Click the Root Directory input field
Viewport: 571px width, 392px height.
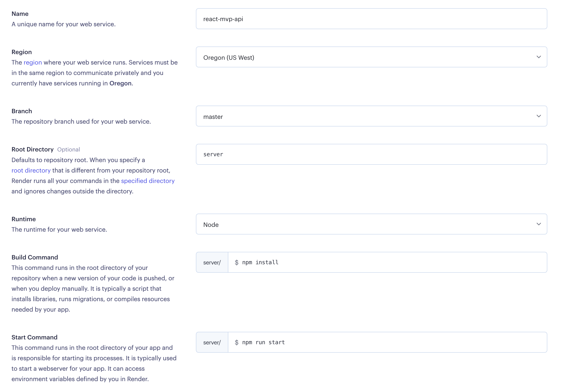click(x=371, y=154)
